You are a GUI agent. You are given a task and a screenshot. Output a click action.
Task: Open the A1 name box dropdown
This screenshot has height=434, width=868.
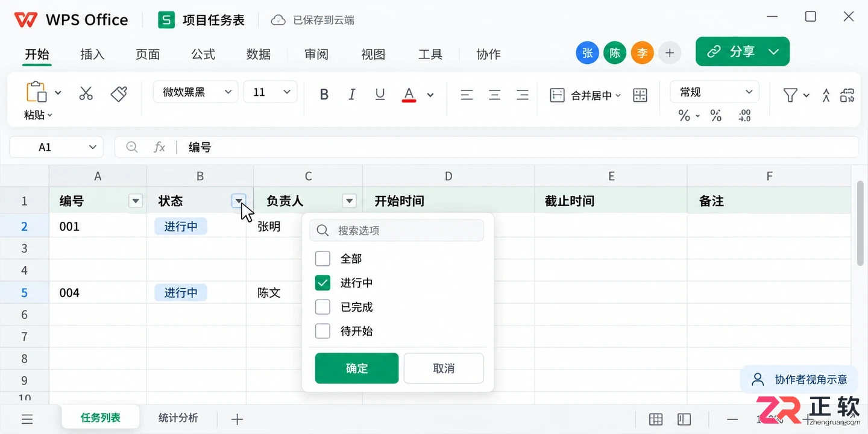(x=93, y=147)
